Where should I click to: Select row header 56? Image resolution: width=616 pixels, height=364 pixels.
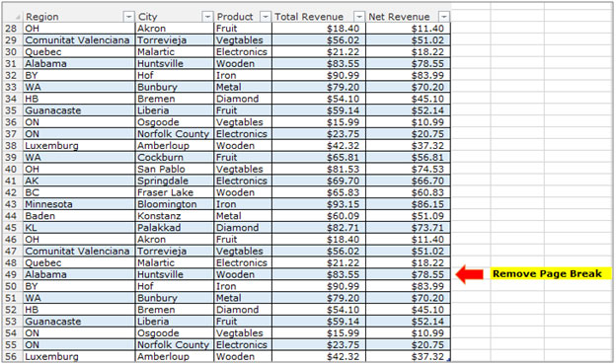12,356
